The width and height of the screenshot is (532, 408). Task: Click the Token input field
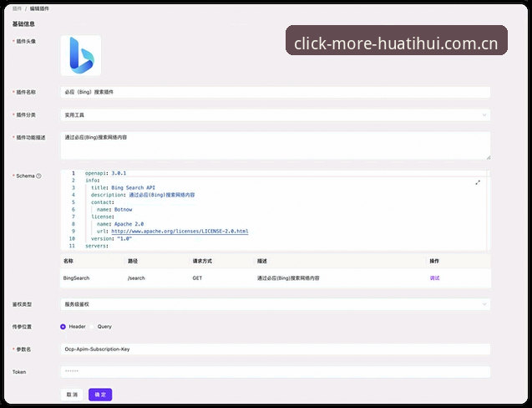tap(276, 372)
